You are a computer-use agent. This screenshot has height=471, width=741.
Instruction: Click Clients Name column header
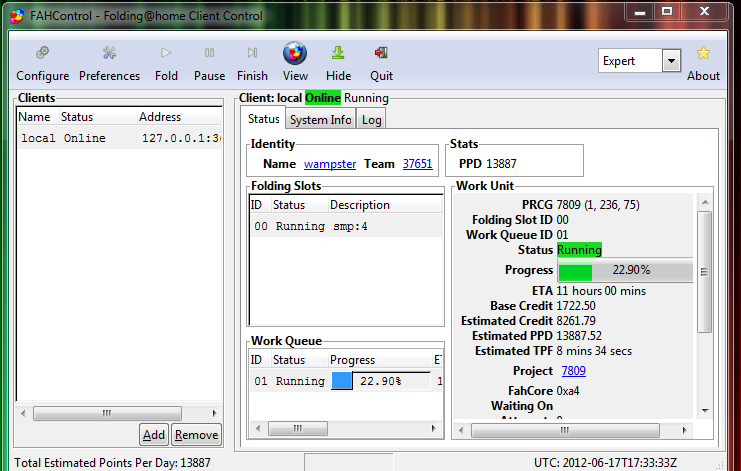(38, 117)
